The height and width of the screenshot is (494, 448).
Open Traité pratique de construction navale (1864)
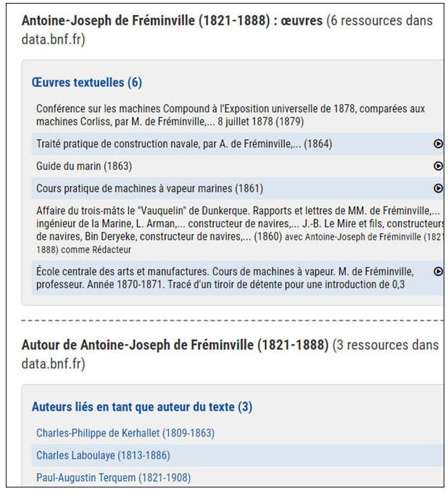184,143
